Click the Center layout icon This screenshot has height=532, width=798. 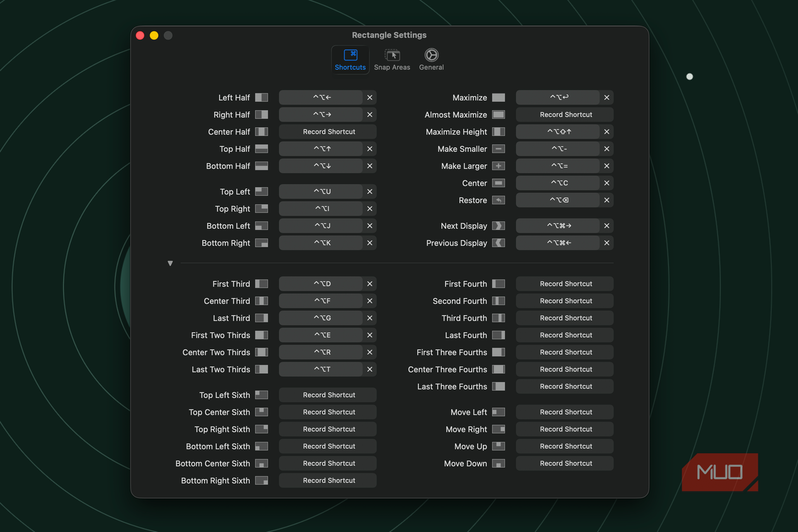(x=499, y=183)
